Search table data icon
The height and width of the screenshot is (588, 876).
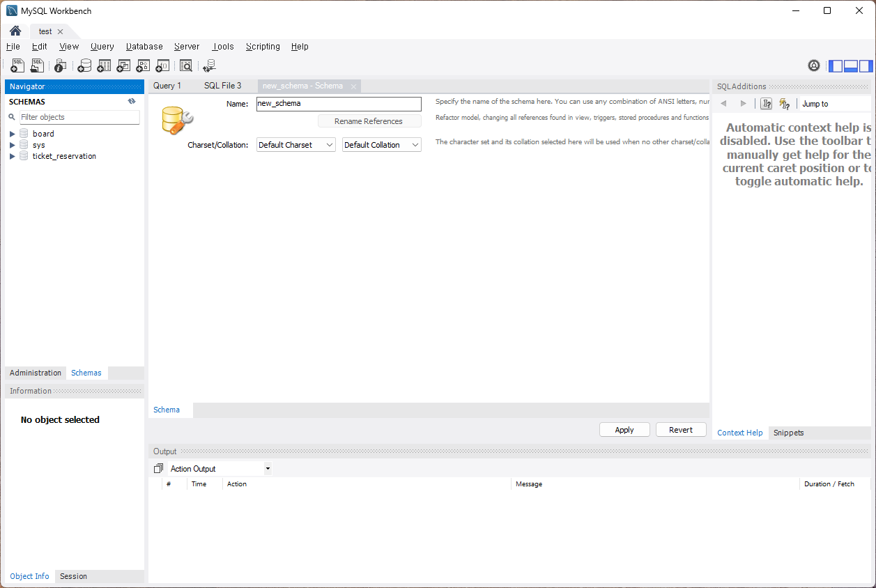[x=186, y=65]
